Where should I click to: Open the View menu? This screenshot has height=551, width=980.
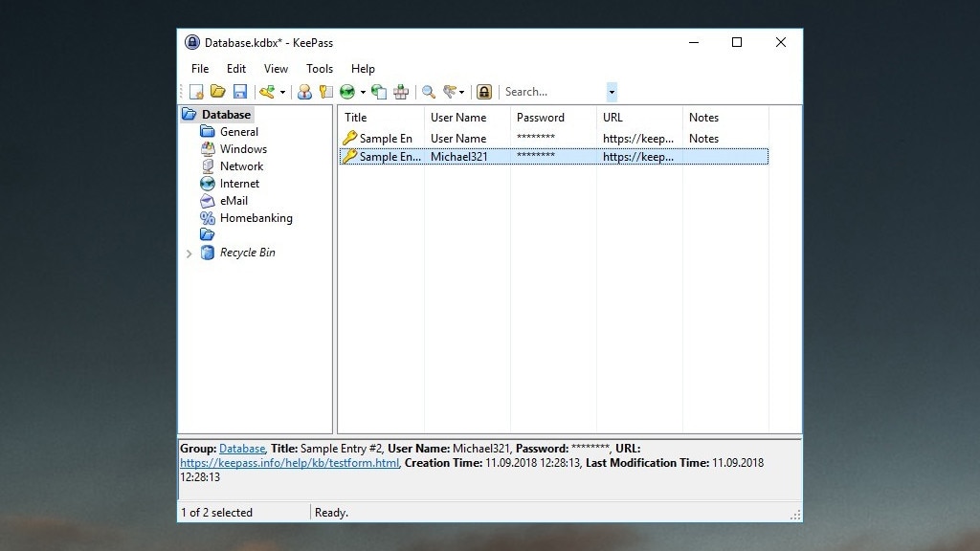coord(276,69)
